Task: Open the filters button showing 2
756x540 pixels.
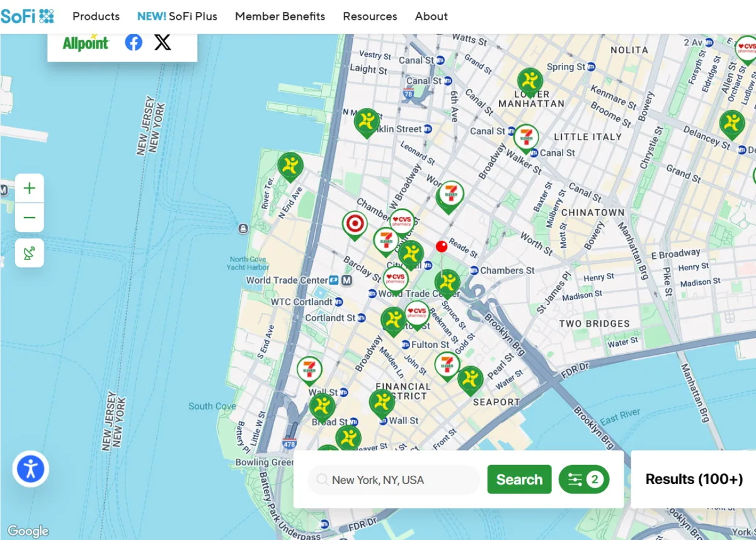Action: coord(584,480)
